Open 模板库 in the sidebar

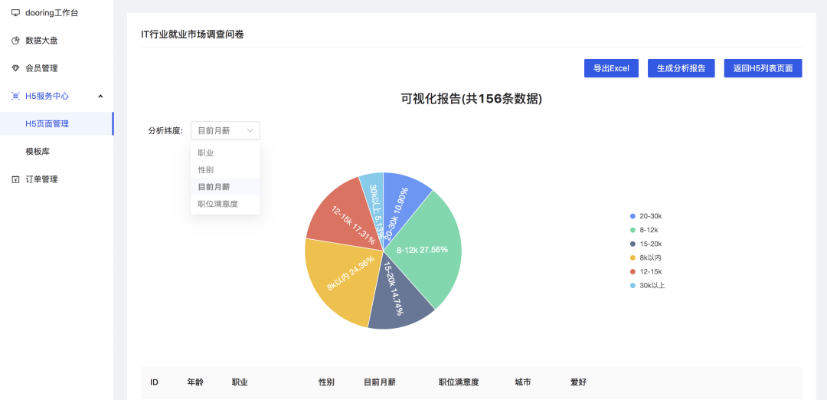38,151
